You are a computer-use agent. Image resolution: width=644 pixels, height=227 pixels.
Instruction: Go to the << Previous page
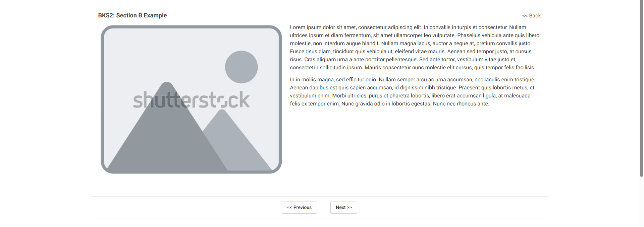299,208
